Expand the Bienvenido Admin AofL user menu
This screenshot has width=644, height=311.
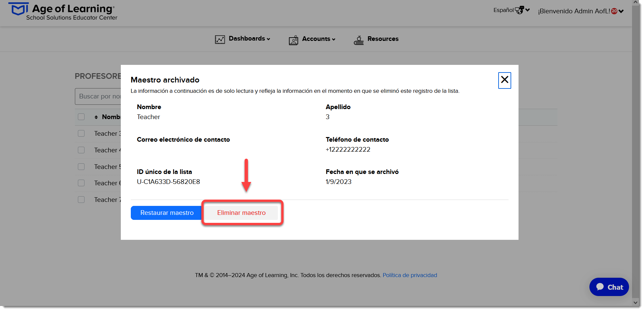click(581, 11)
